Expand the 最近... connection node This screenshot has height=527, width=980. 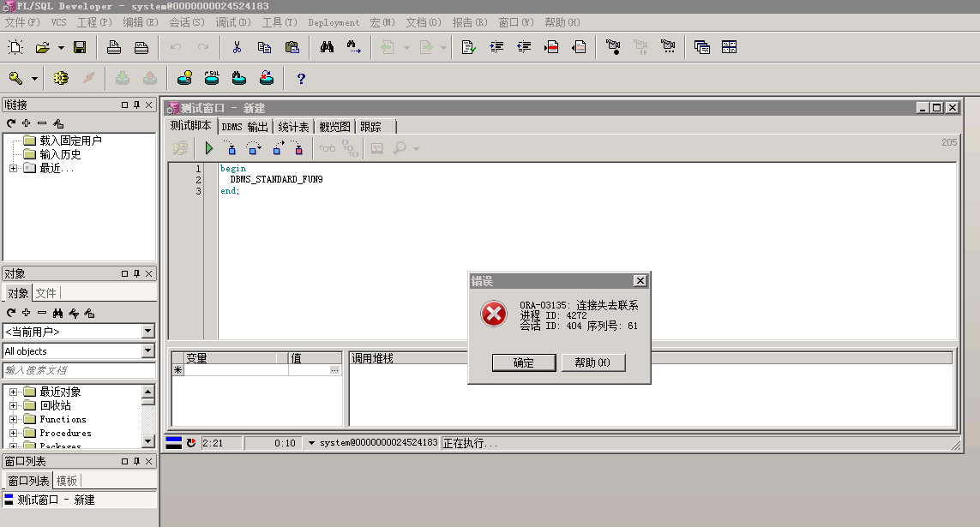[x=14, y=168]
